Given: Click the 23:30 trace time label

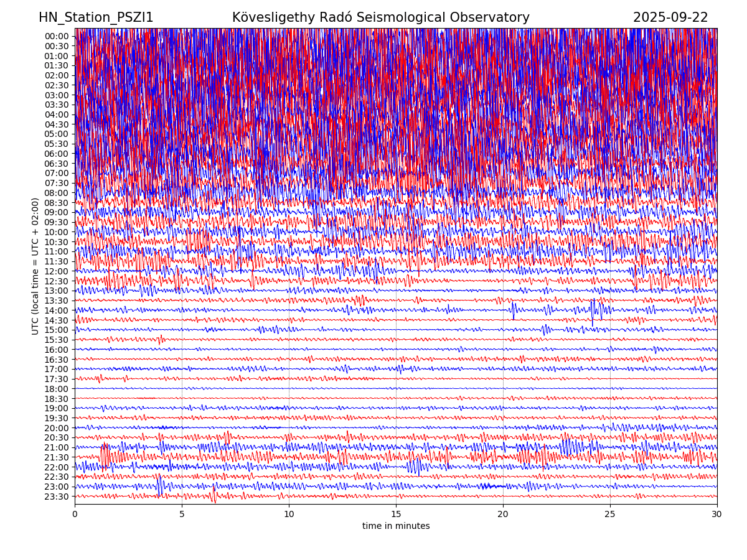Looking at the screenshot, I should (x=56, y=497).
